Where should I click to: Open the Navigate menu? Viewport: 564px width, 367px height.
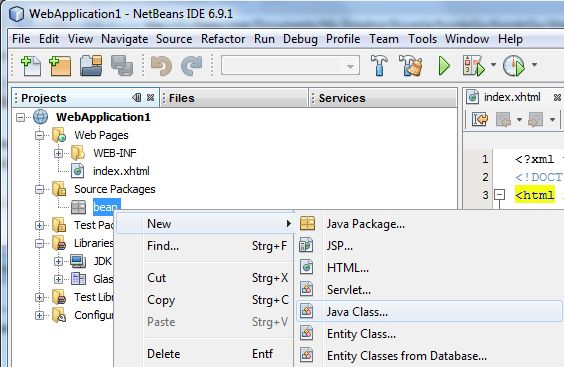click(x=124, y=39)
